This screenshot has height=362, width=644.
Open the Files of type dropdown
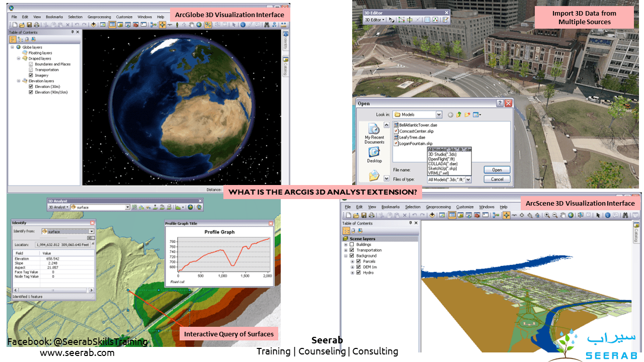[468, 179]
